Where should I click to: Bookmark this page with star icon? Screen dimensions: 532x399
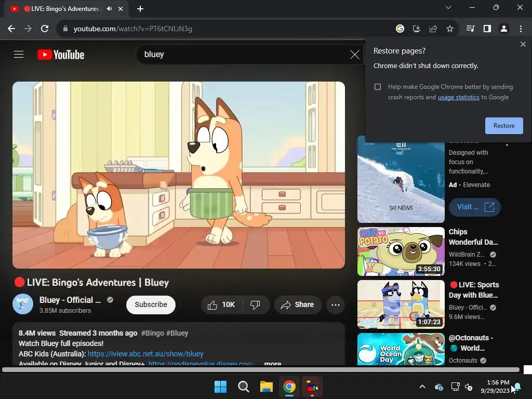pyautogui.click(x=450, y=29)
